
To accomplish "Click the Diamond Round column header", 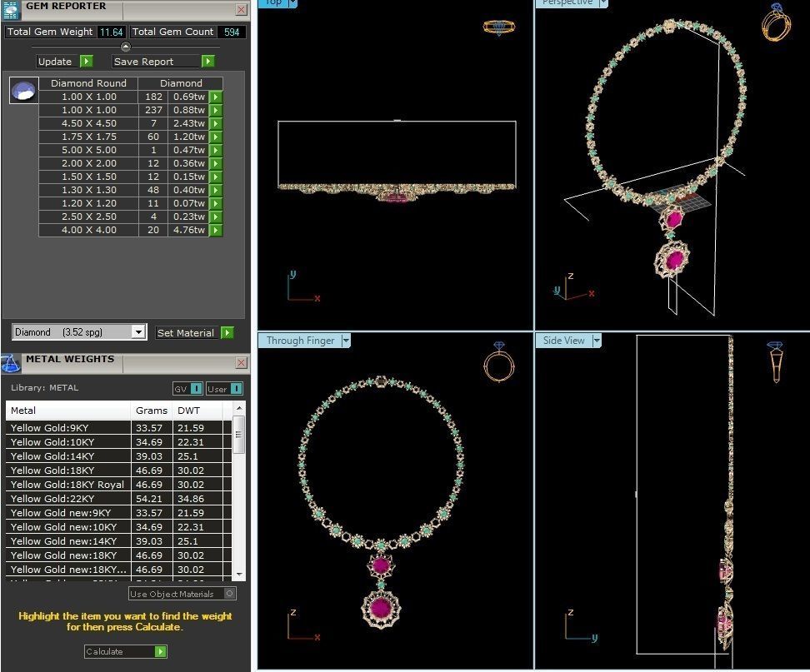I will coord(88,83).
